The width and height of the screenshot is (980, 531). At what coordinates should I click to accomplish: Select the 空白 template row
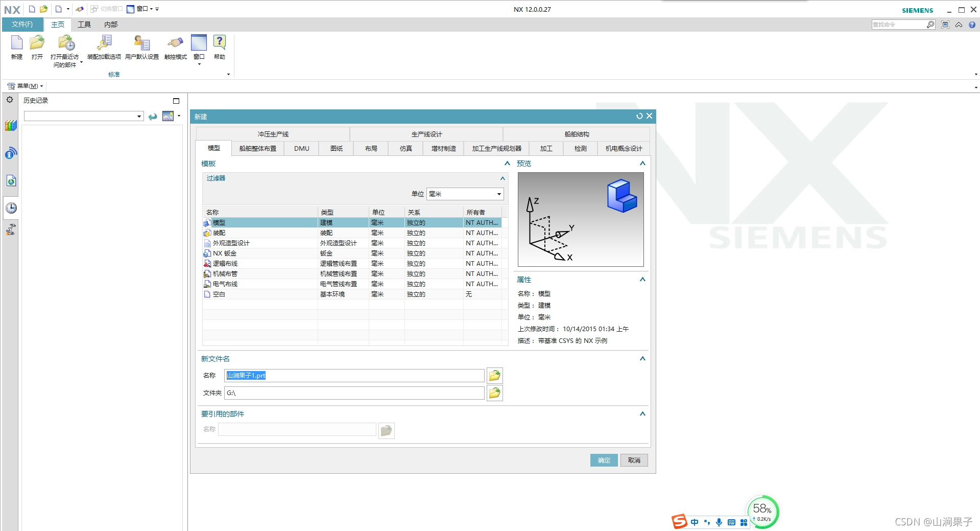tap(352, 294)
